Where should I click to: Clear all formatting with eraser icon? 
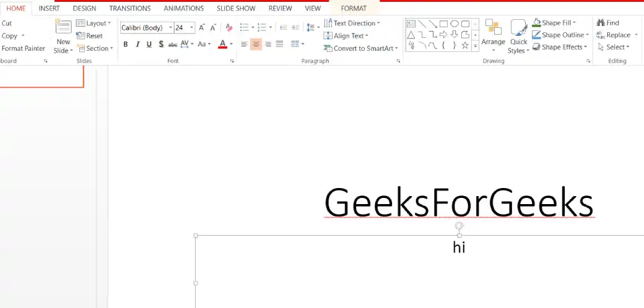click(229, 27)
